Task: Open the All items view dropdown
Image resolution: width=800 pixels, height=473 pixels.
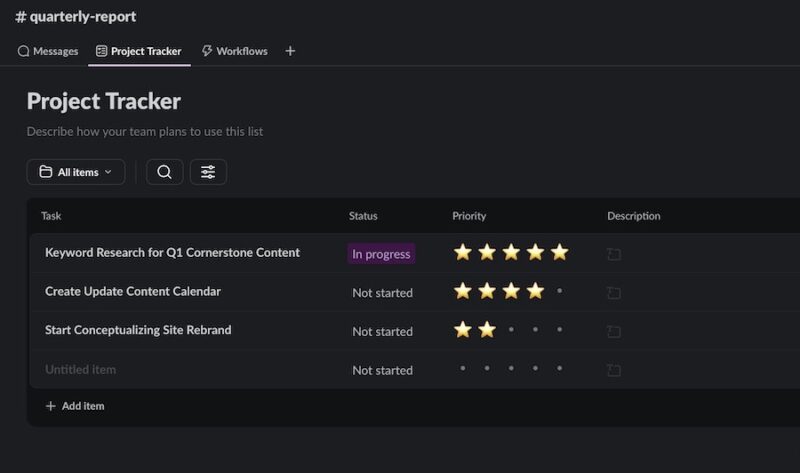Action: point(76,172)
